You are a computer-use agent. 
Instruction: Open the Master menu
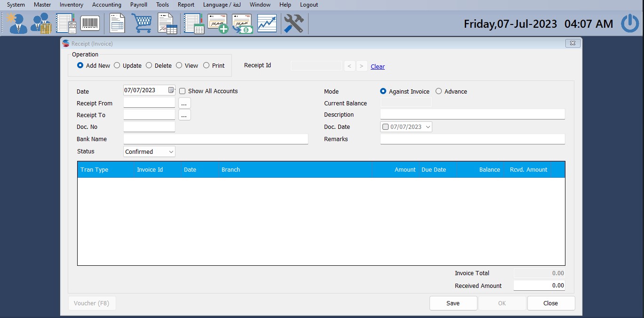click(x=42, y=5)
